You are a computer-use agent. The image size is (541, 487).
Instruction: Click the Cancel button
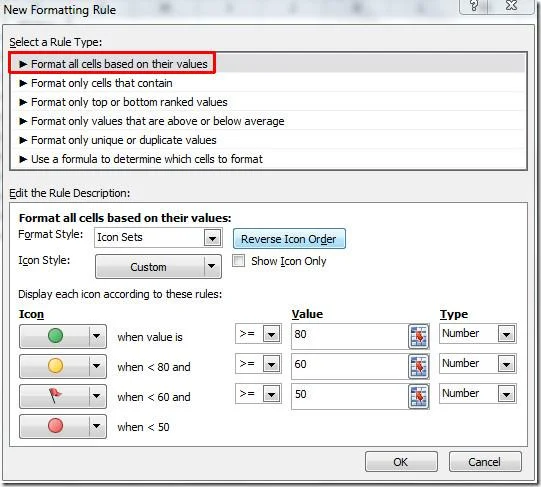[485, 461]
